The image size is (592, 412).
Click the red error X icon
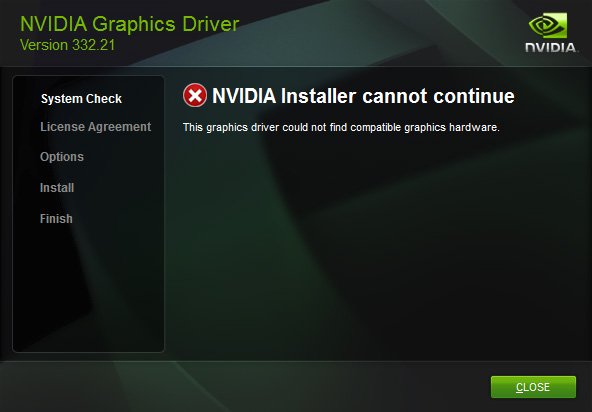195,95
